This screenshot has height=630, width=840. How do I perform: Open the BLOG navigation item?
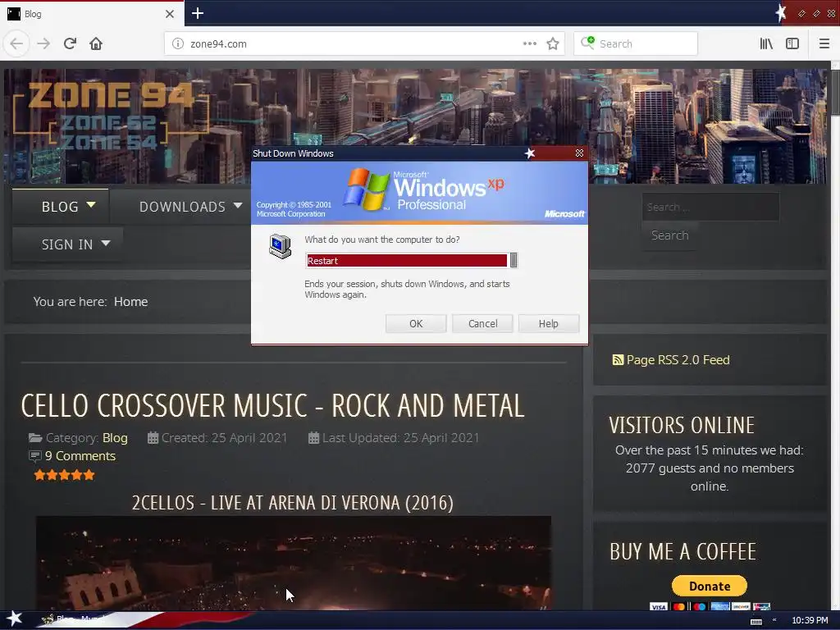click(60, 207)
